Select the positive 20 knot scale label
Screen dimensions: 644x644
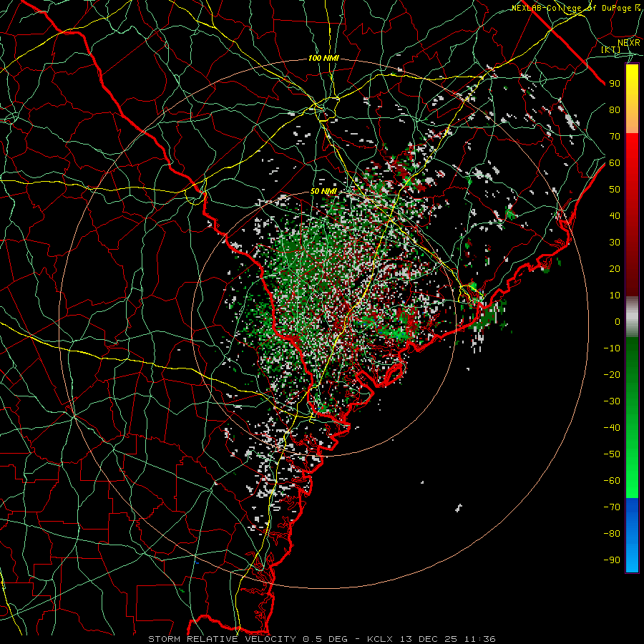pos(615,268)
